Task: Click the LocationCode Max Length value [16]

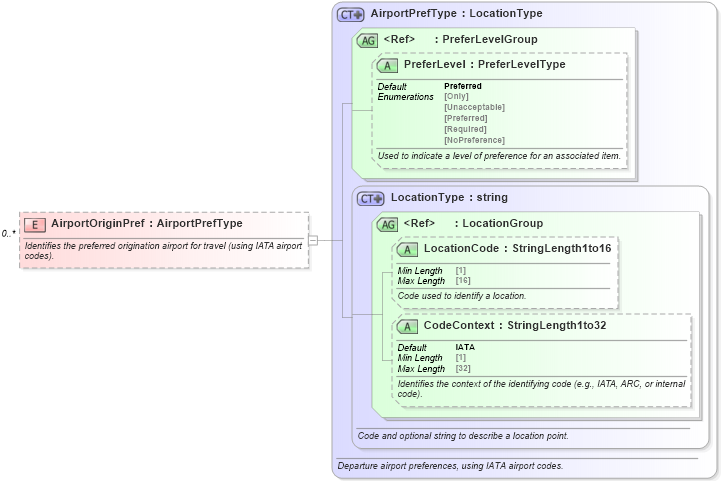Action: 463,280
